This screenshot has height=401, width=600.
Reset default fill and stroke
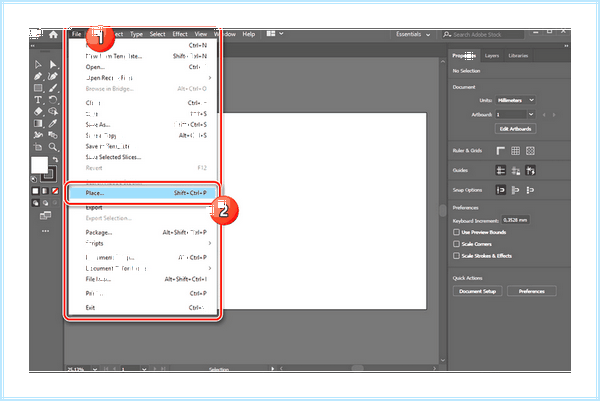(34, 179)
